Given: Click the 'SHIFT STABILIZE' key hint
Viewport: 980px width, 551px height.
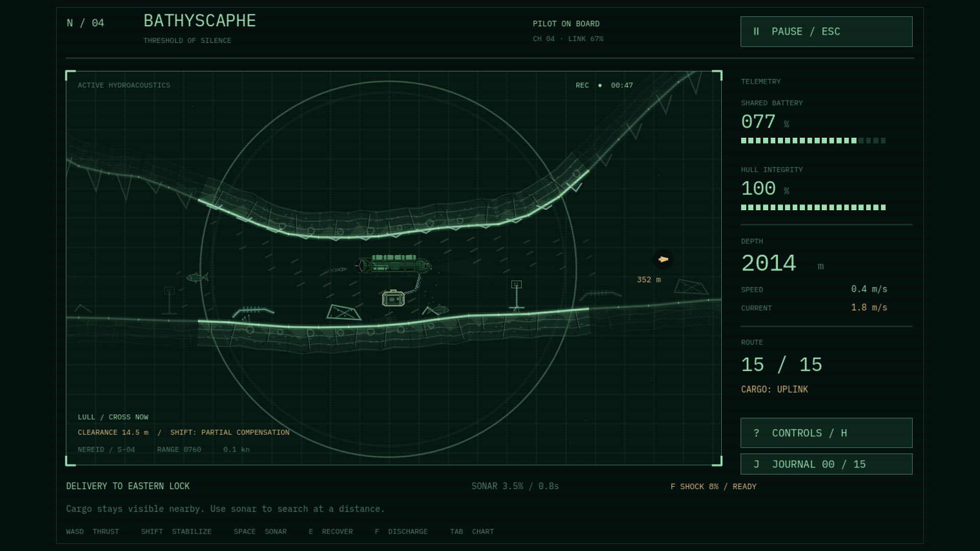Looking at the screenshot, I should point(176,532).
